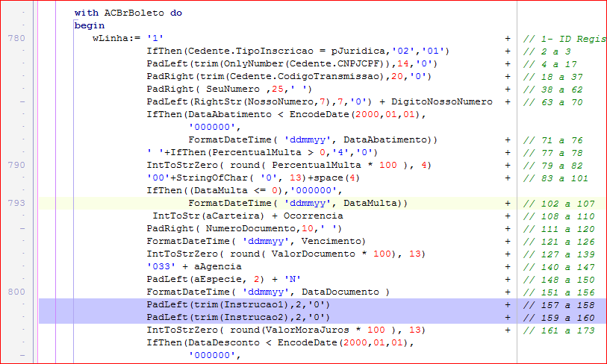607x364 pixels.
Task: Click the comment '// 2 a 3'
Action: click(547, 51)
